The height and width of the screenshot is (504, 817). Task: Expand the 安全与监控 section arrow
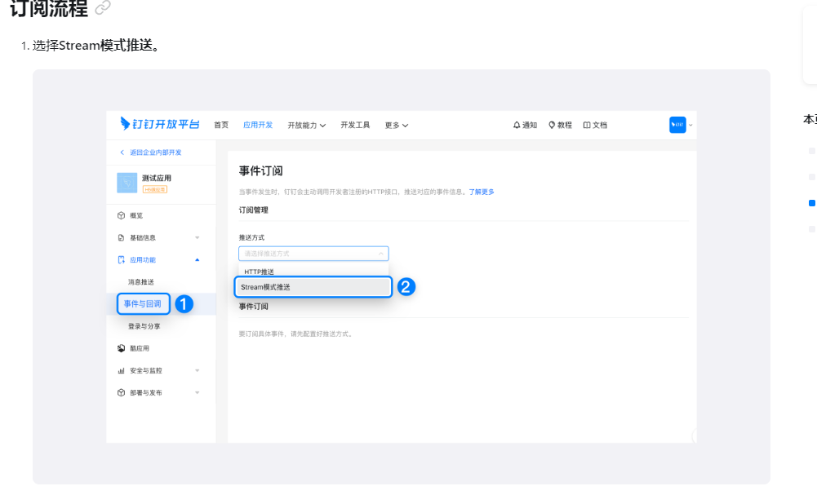(198, 371)
